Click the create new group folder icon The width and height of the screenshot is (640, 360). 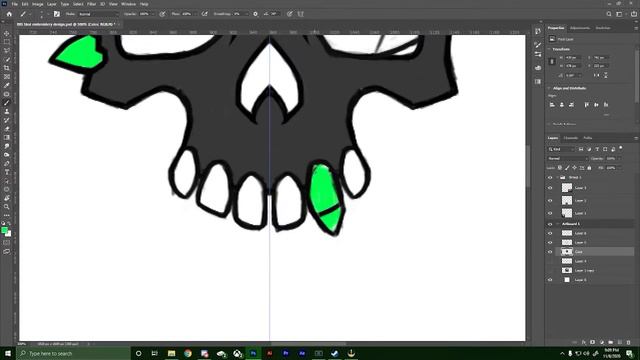click(611, 342)
